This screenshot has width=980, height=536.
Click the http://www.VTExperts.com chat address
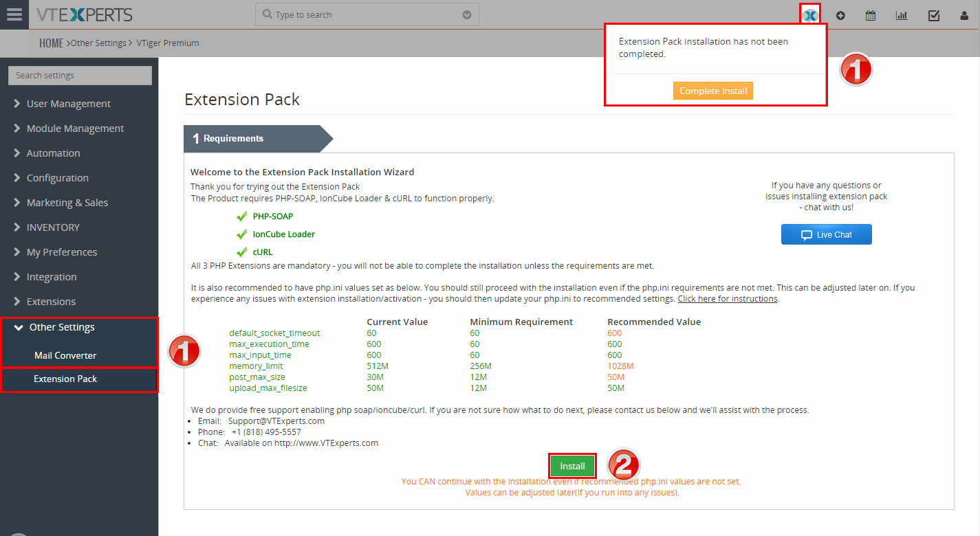pos(326,443)
